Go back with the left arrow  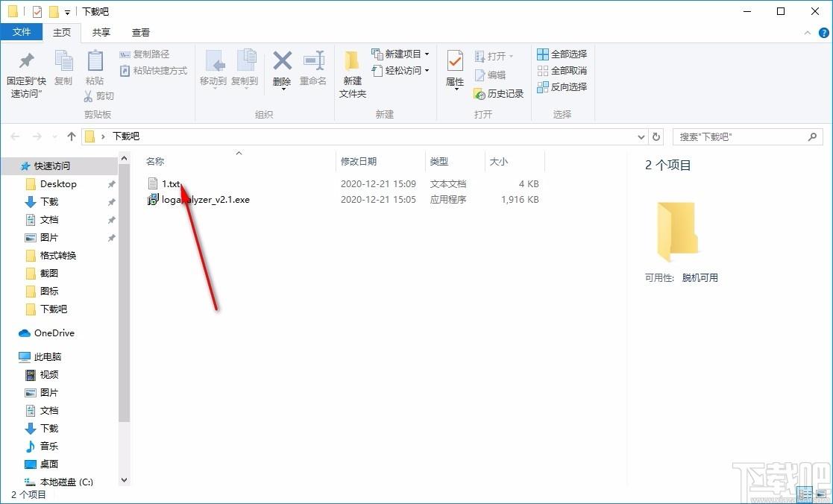(x=16, y=136)
